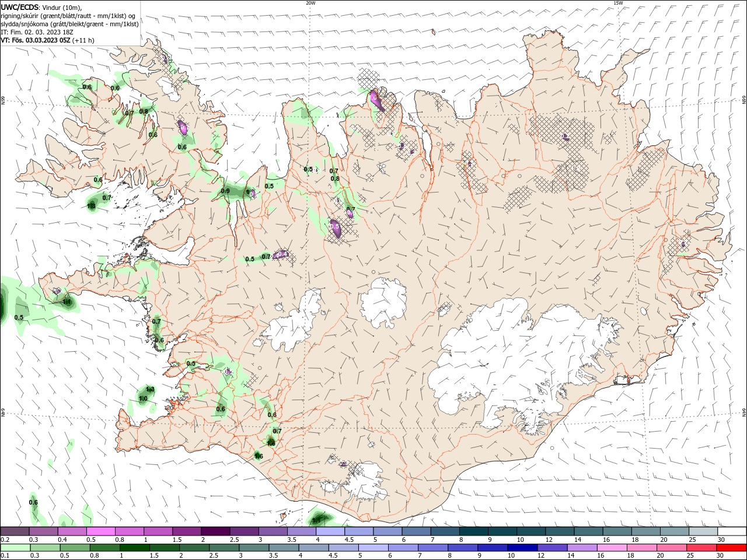Screen dimensions: 747x560
Task: Select the 'VT: Fös. 03.03.2023 05Z (+11 h)' line
Action: pyautogui.click(x=48, y=40)
